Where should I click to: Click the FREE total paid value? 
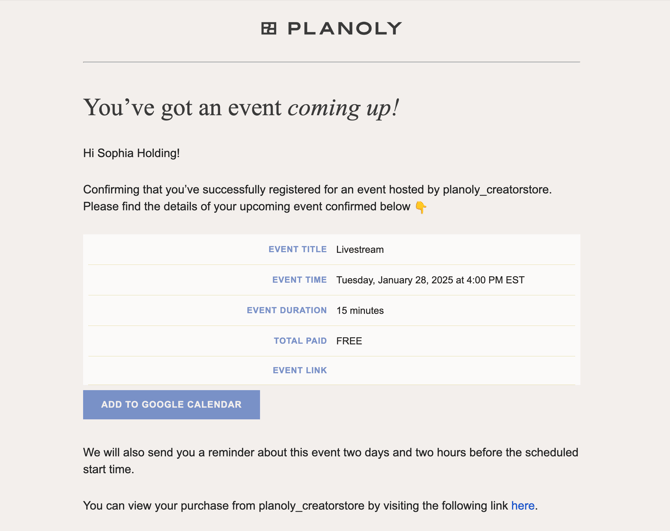tap(349, 341)
